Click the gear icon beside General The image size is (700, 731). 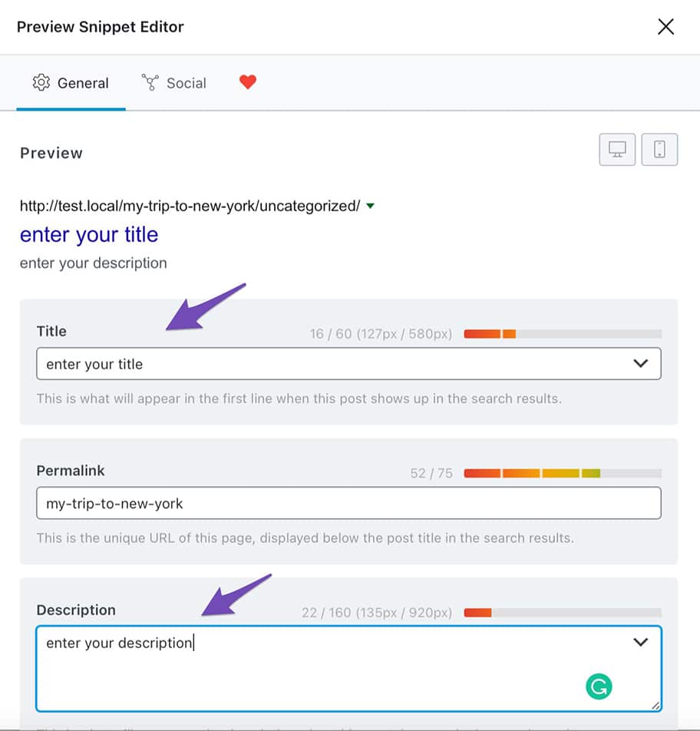[41, 83]
